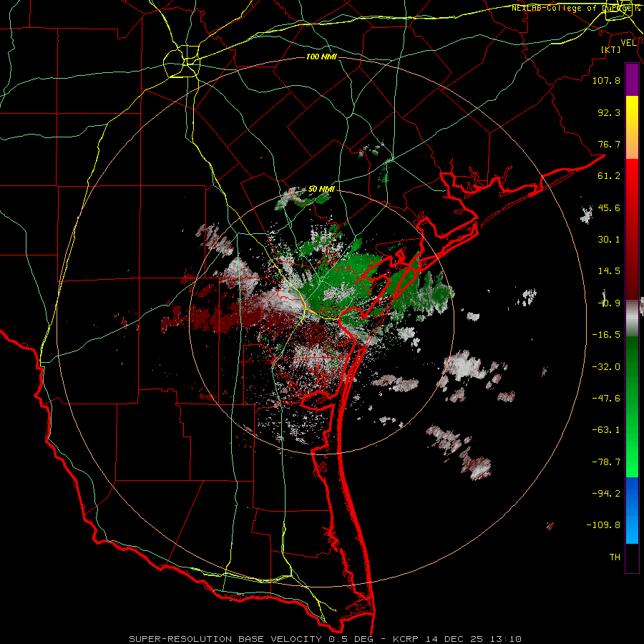Click the "SUPER-RESOLUTION BASE VELOCITY" footer caption
Image resolution: width=644 pixels, height=644 pixels.
tap(225, 639)
